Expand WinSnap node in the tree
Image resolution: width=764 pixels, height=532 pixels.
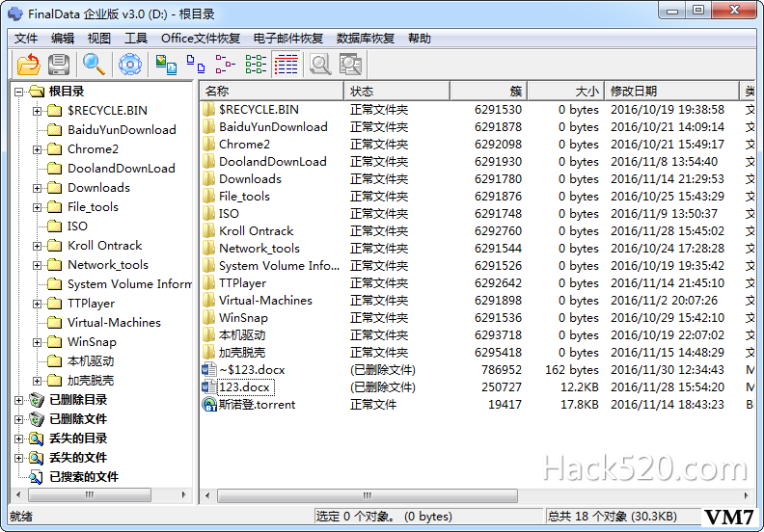37,342
